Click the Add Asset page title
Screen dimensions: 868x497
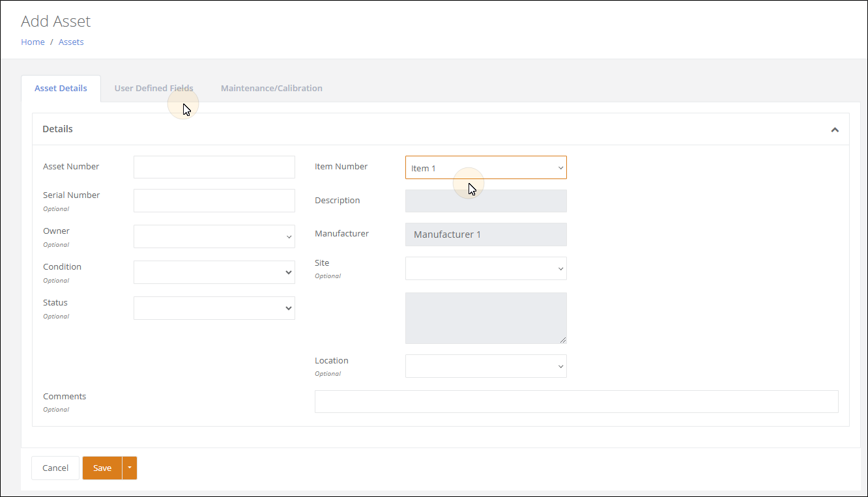tap(56, 21)
